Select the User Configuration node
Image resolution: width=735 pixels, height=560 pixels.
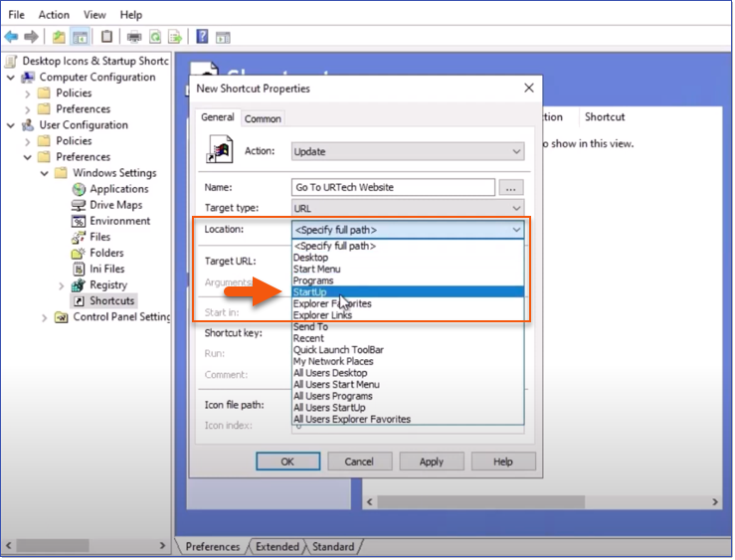[x=76, y=125]
